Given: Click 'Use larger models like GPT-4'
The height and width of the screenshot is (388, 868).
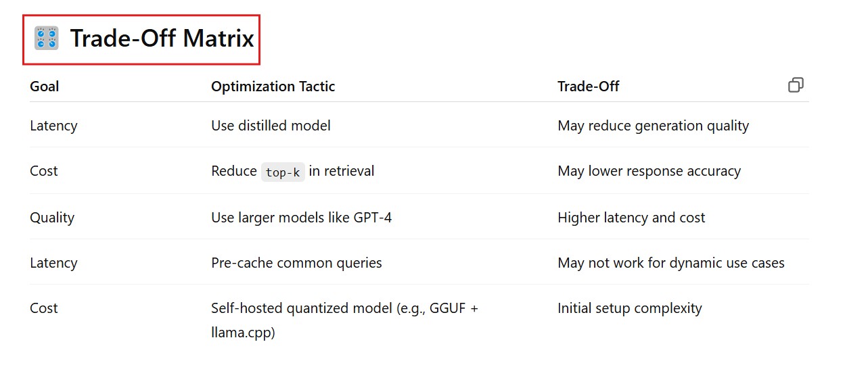Looking at the screenshot, I should tap(301, 218).
